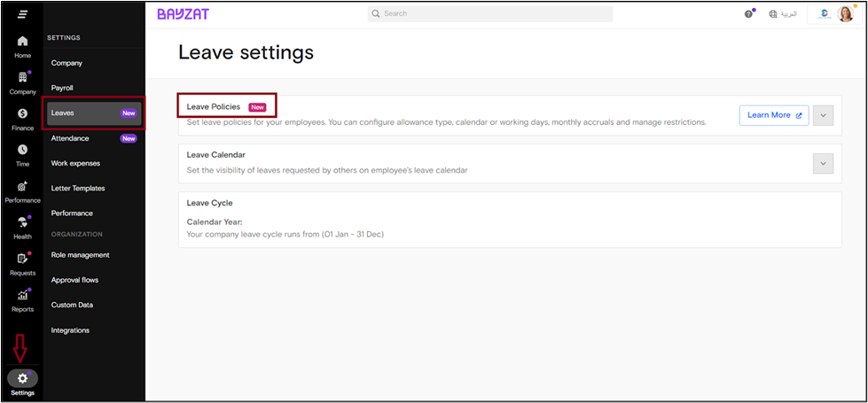Click the Settings gear icon
This screenshot has height=403, width=868.
point(22,379)
